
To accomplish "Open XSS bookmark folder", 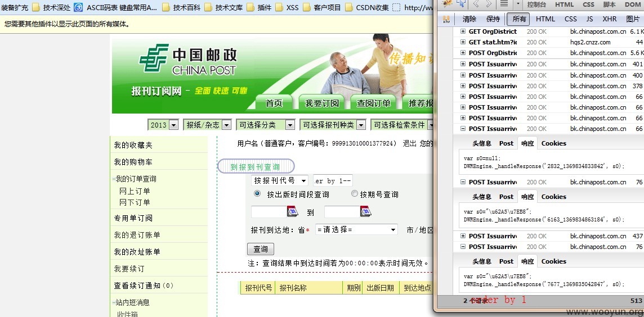I will pyautogui.click(x=287, y=7).
